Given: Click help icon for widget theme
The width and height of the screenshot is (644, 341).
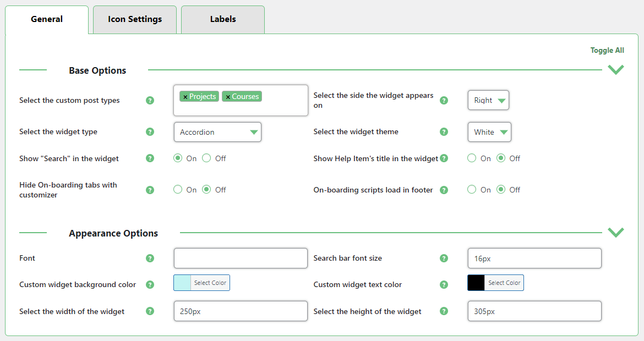Looking at the screenshot, I should (444, 132).
